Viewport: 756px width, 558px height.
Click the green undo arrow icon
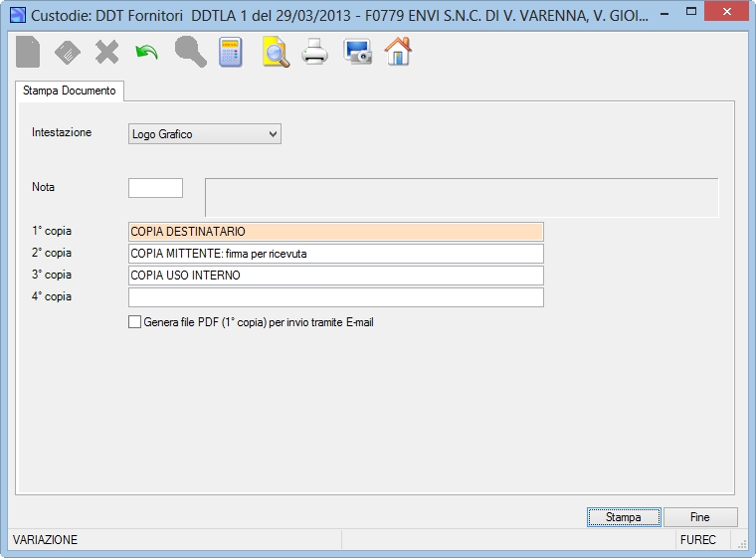coord(146,52)
